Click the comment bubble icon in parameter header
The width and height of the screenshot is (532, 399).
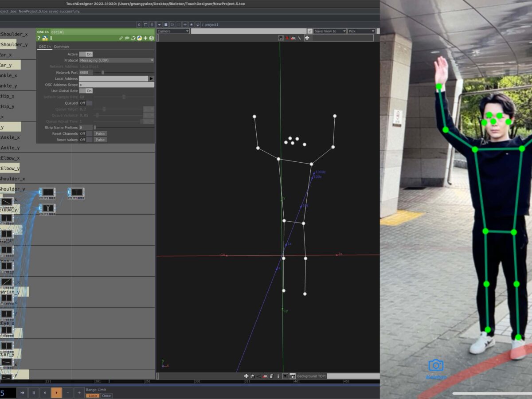click(127, 39)
